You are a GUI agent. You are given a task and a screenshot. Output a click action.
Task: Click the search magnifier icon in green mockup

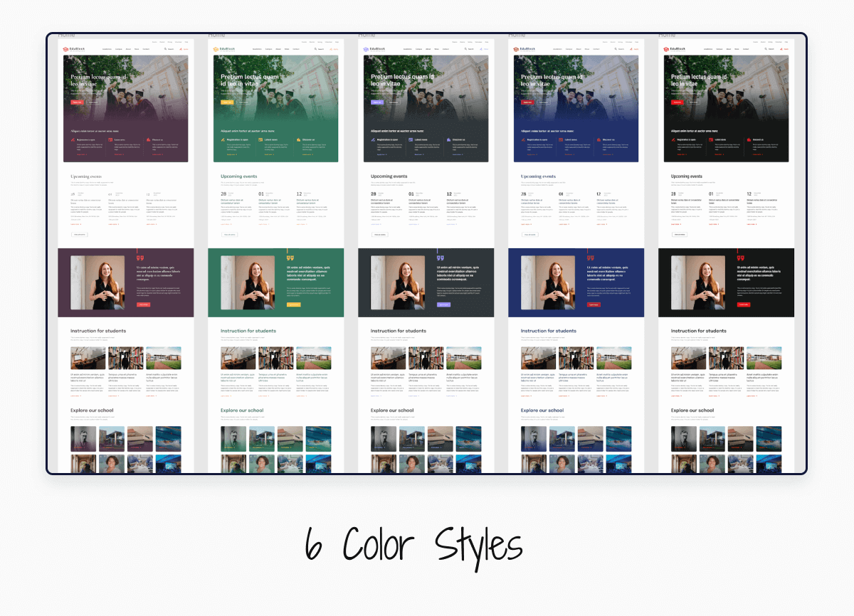(316, 49)
